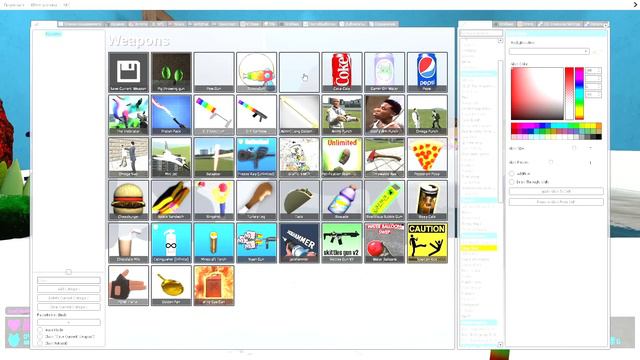The height and width of the screenshot is (360, 640).
Task: Click the rainbow hue strip
Action: (579, 93)
